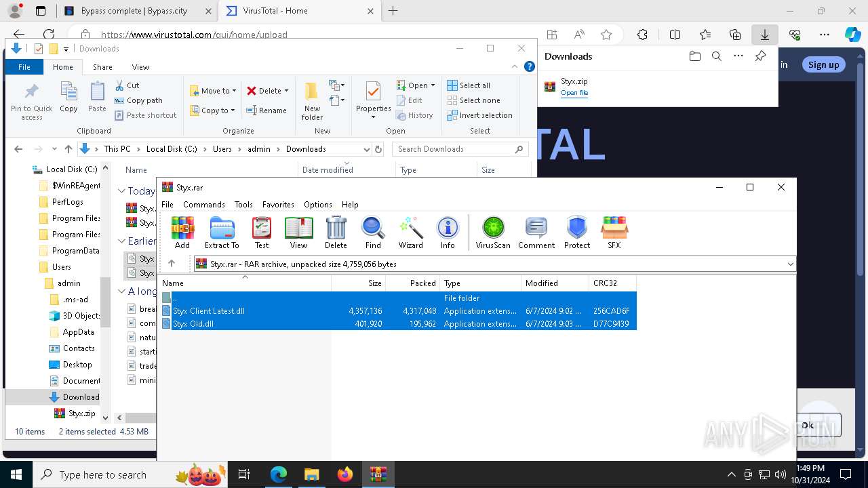Pin the Edge Downloads panel
The width and height of the screenshot is (868, 488).
[760, 56]
